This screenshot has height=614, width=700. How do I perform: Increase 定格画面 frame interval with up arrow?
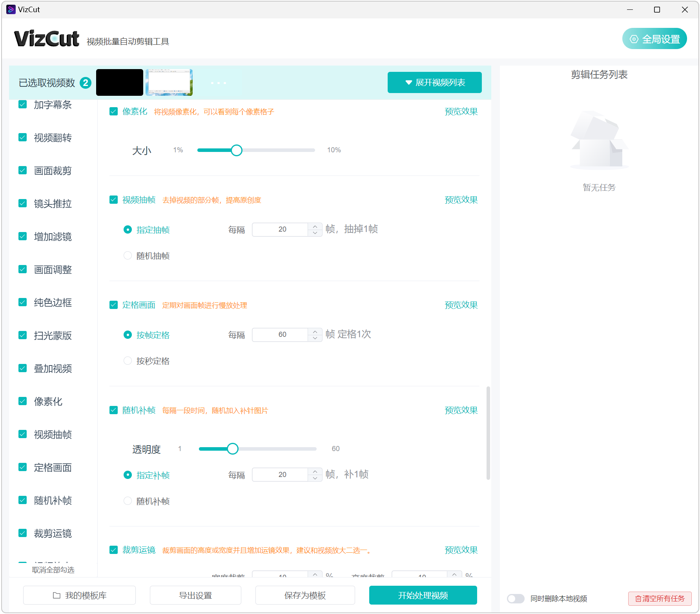tap(315, 331)
